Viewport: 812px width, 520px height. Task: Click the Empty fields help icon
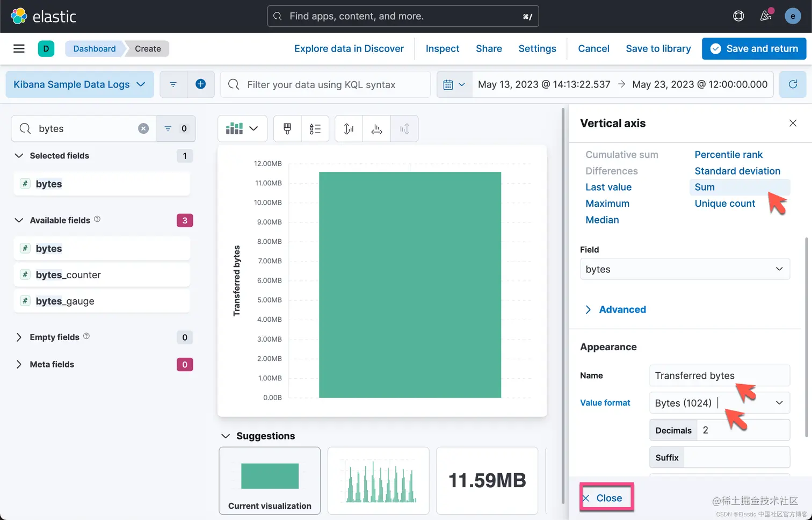tap(86, 336)
